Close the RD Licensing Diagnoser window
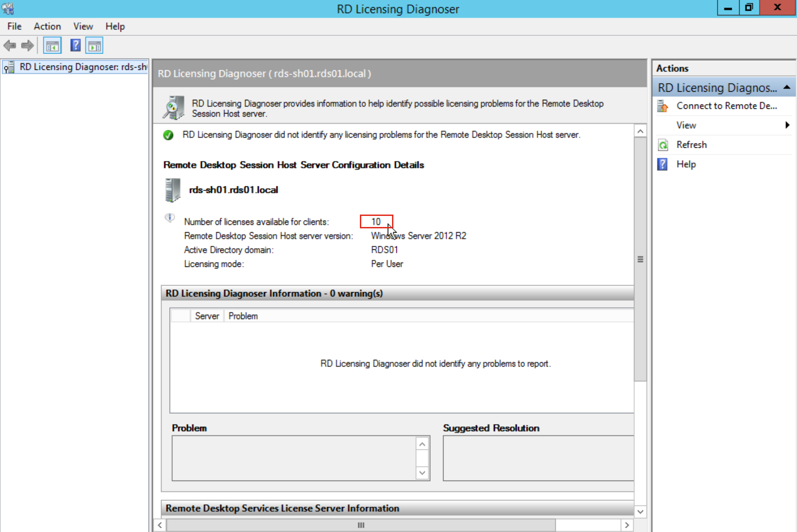 tap(777, 8)
